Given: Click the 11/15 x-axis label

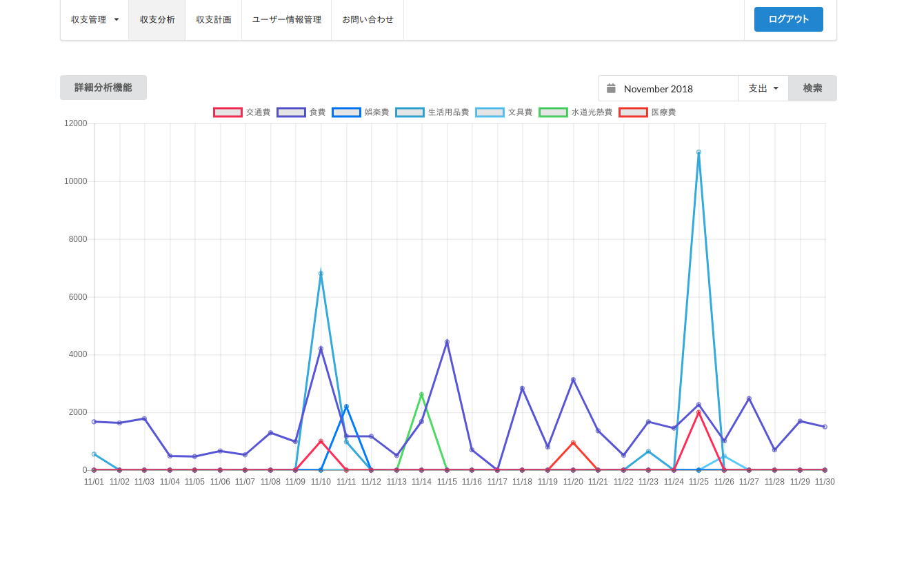Looking at the screenshot, I should point(447,482).
